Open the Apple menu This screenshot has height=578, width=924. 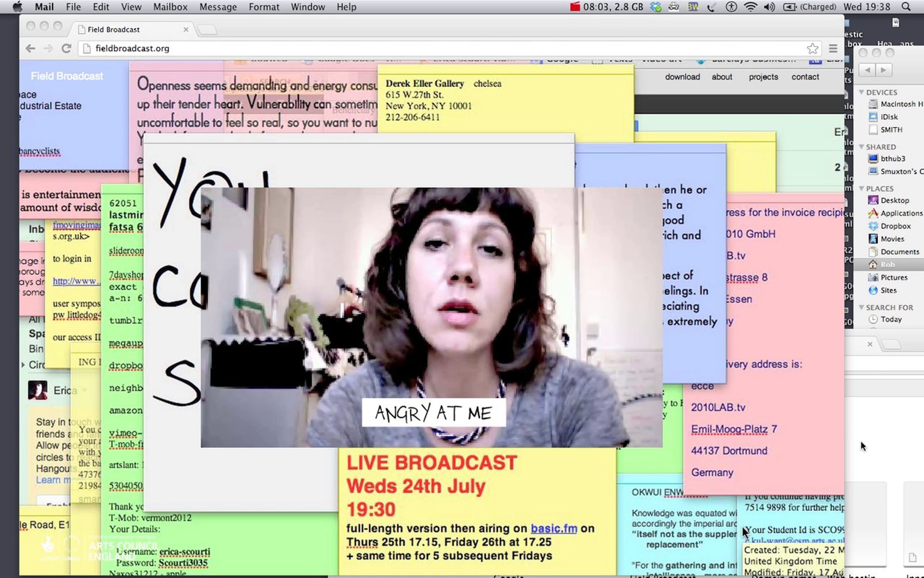tap(17, 7)
